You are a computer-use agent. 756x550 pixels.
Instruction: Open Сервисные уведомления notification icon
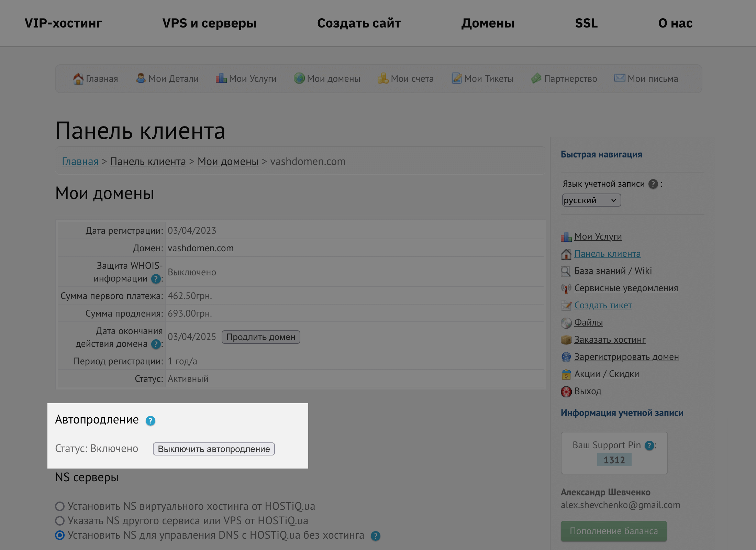pyautogui.click(x=566, y=288)
